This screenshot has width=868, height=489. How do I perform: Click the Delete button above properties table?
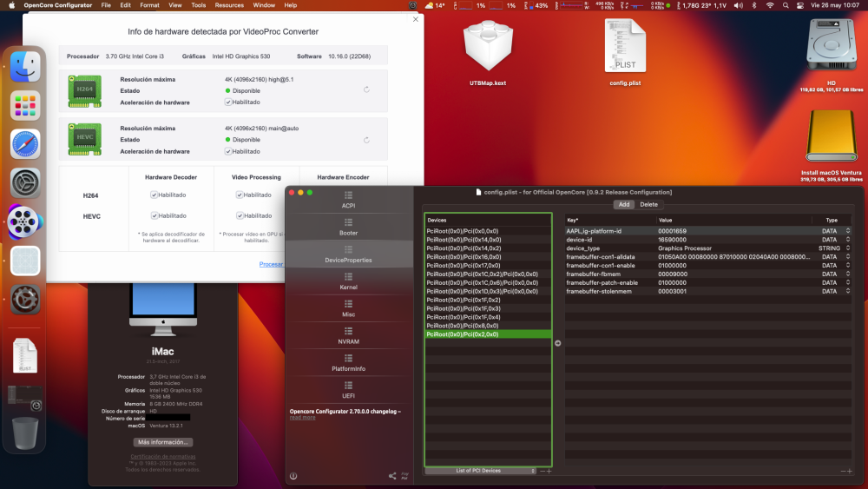click(648, 204)
